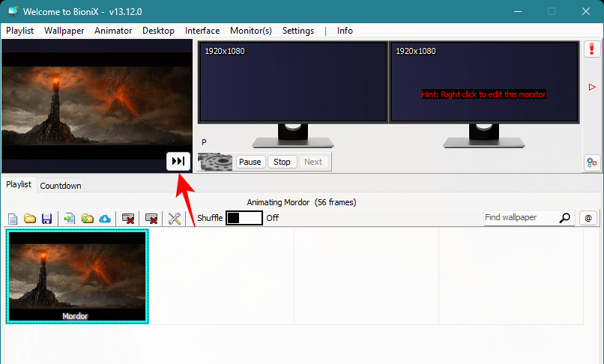Select the first 1920x1080 monitor
The height and width of the screenshot is (364, 604).
[293, 82]
